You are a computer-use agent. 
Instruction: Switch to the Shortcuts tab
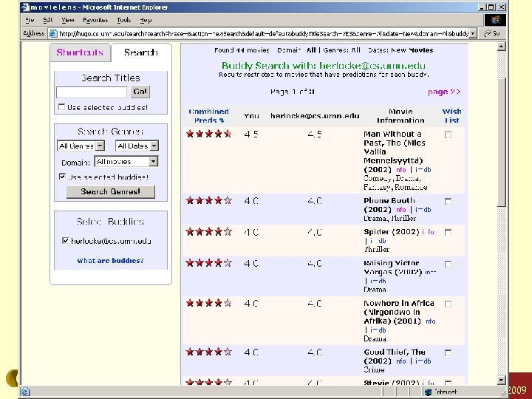[x=80, y=52]
